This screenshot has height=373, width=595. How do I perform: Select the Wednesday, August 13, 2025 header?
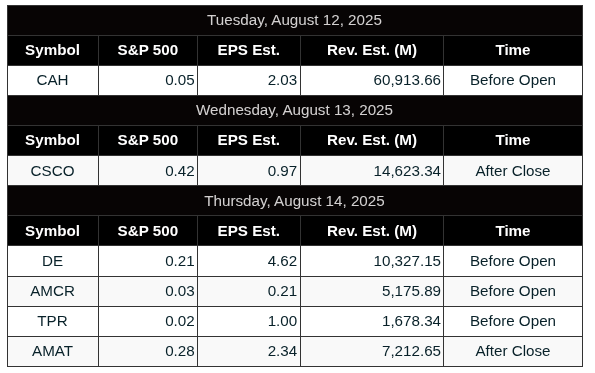[294, 110]
